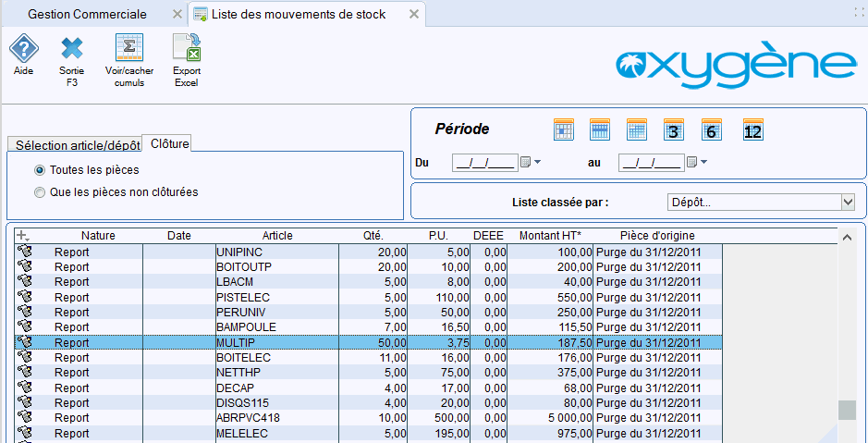Click the grid options plus icon in the header
The height and width of the screenshot is (443, 868).
point(21,235)
